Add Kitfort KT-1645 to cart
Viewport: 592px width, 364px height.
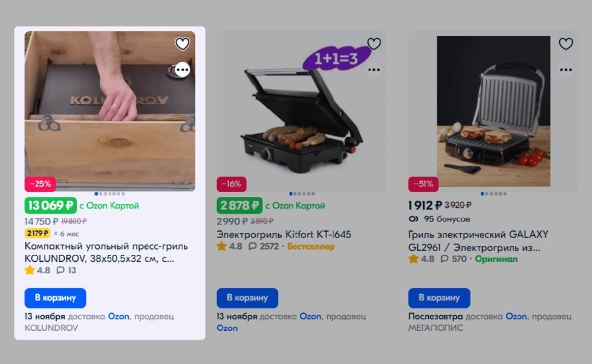click(247, 298)
